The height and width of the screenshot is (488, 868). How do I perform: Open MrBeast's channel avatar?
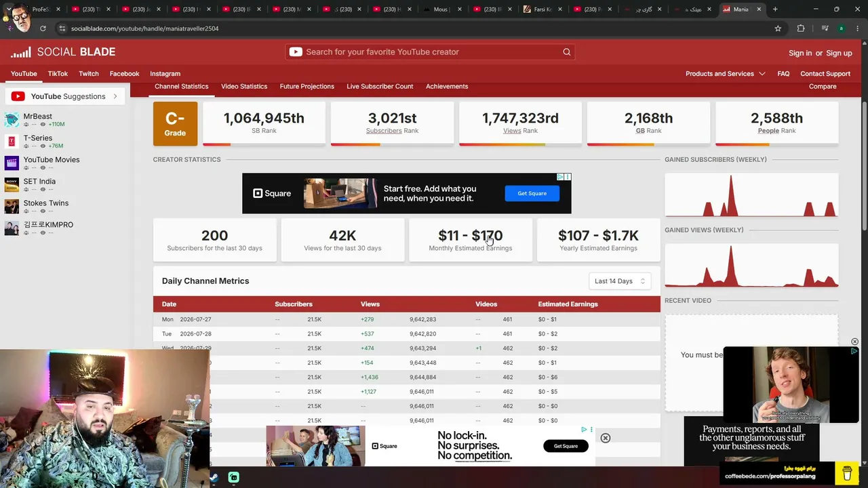[12, 120]
